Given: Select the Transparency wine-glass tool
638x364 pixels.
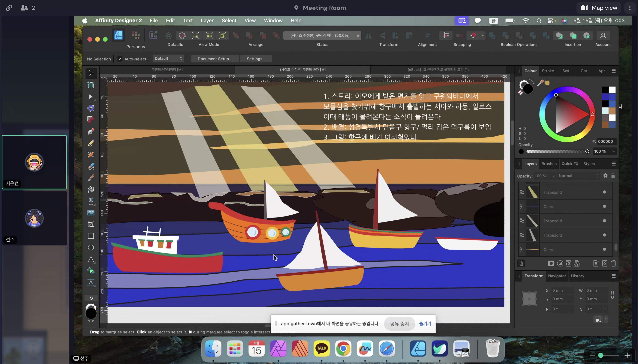Looking at the screenshot, I should click(x=91, y=201).
